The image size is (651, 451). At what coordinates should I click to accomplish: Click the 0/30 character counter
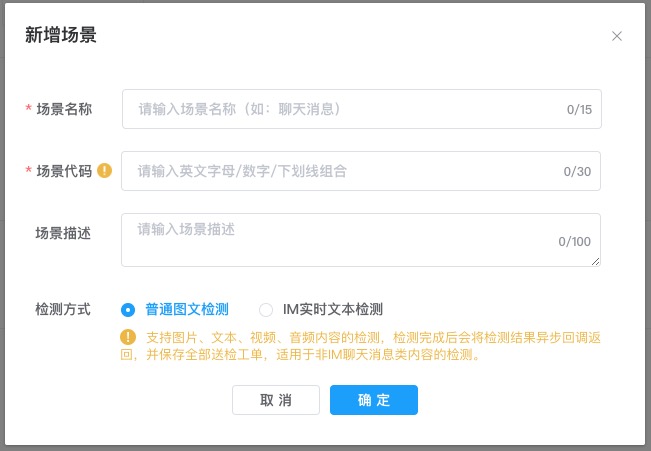pyautogui.click(x=577, y=172)
